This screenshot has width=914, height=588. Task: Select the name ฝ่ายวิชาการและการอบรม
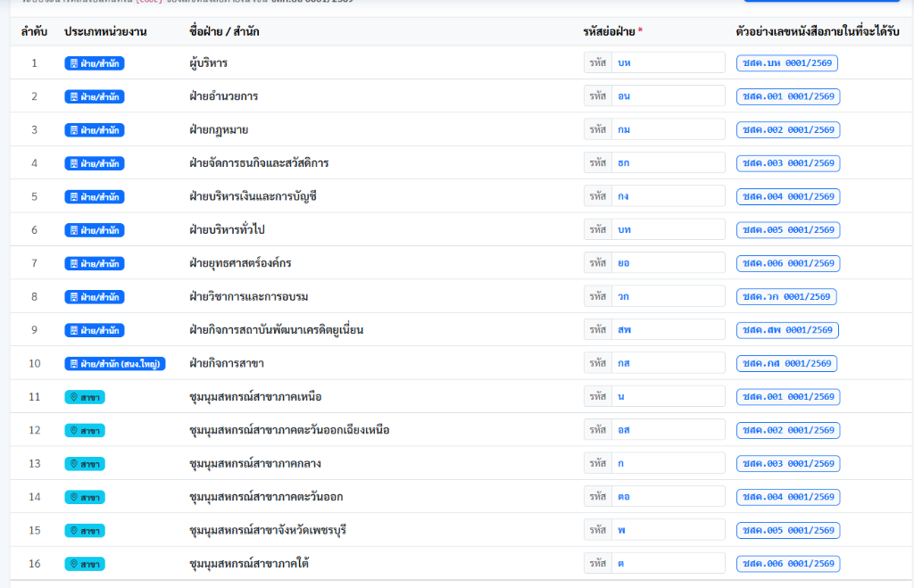[249, 296]
